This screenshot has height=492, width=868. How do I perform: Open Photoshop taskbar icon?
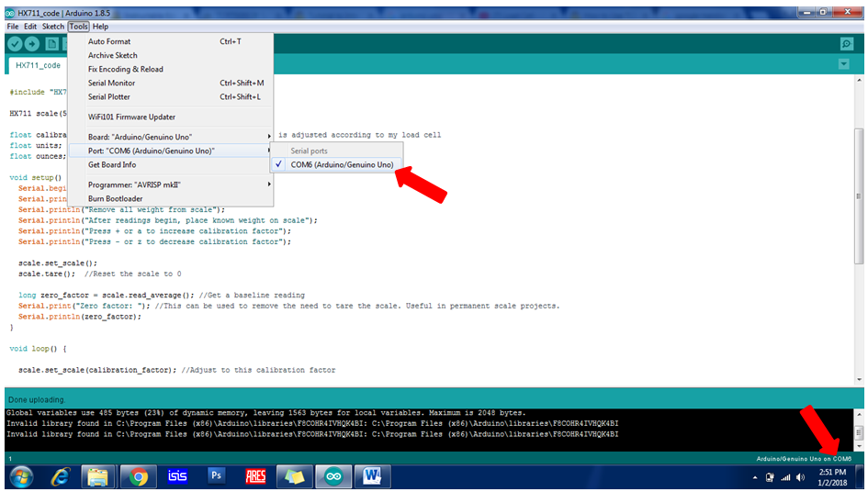point(216,476)
